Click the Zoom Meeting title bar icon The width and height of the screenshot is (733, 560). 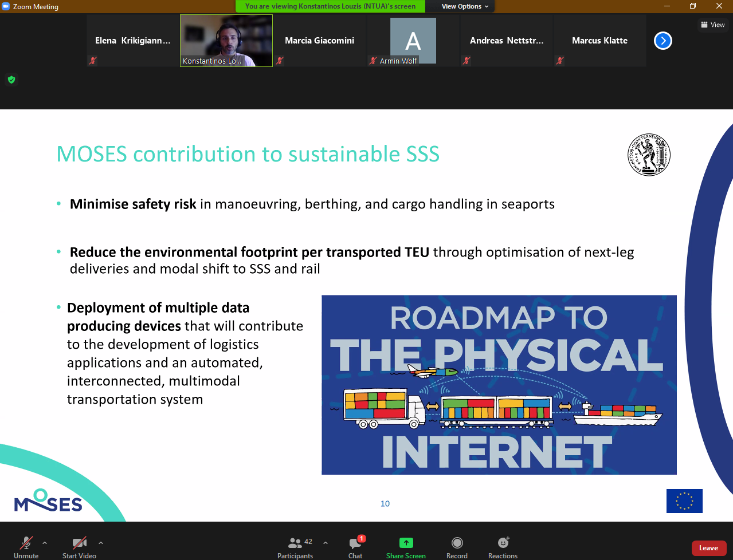coord(6,6)
